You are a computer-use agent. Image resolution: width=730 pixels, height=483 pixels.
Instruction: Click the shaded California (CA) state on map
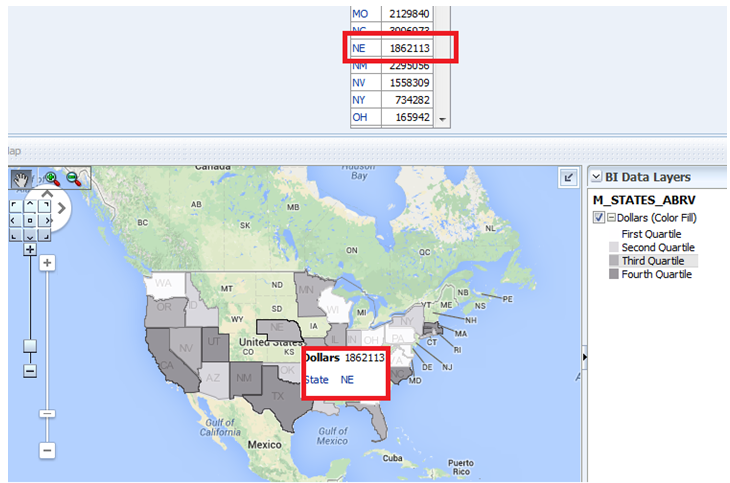pos(165,366)
